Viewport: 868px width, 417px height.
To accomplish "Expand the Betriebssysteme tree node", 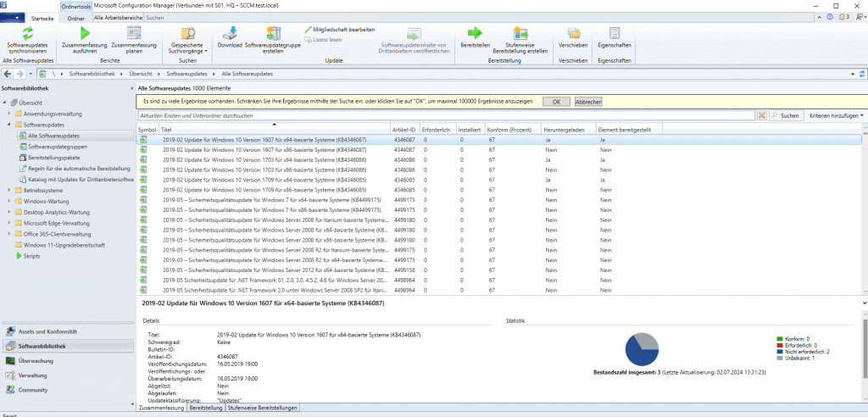I will click(x=9, y=191).
